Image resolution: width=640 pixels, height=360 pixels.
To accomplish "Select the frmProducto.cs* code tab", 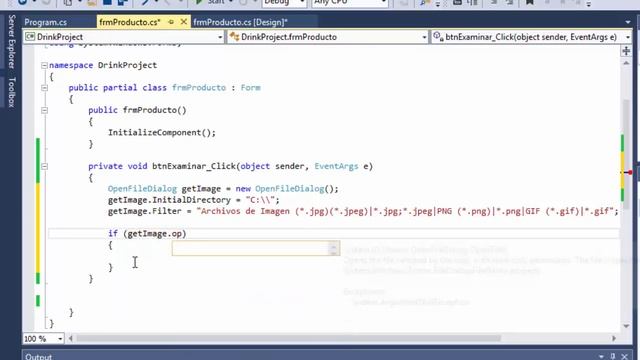I will 130,22.
